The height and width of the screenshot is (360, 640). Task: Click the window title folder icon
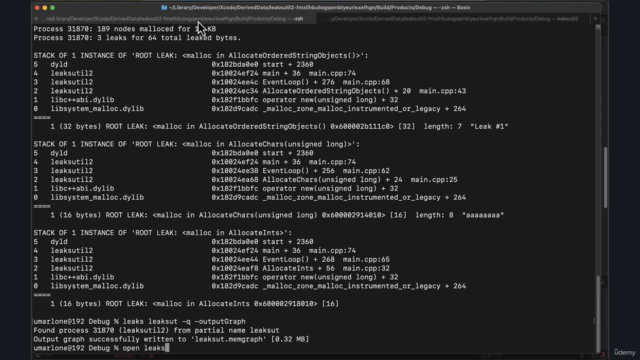point(164,7)
